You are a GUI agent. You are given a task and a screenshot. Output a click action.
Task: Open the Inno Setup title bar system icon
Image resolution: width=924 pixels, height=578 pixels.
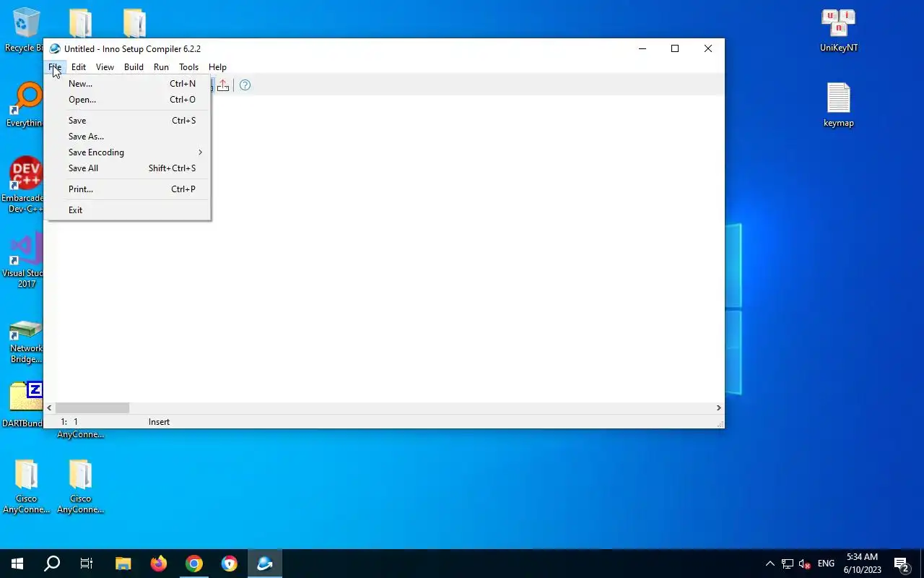[x=55, y=48]
